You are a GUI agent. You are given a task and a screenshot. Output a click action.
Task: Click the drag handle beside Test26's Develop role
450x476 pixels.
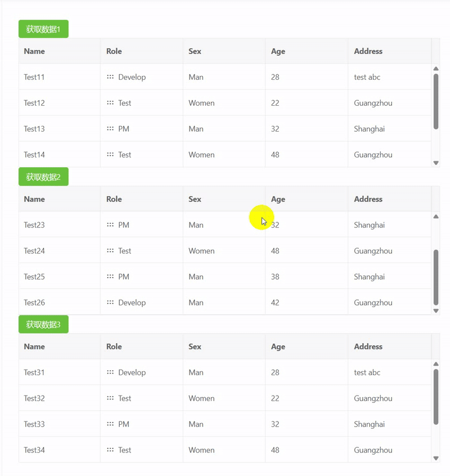[111, 302]
